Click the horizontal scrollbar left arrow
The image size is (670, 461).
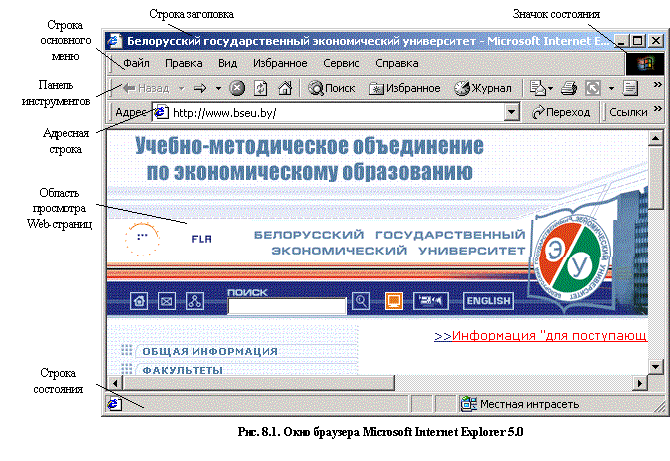tap(115, 382)
